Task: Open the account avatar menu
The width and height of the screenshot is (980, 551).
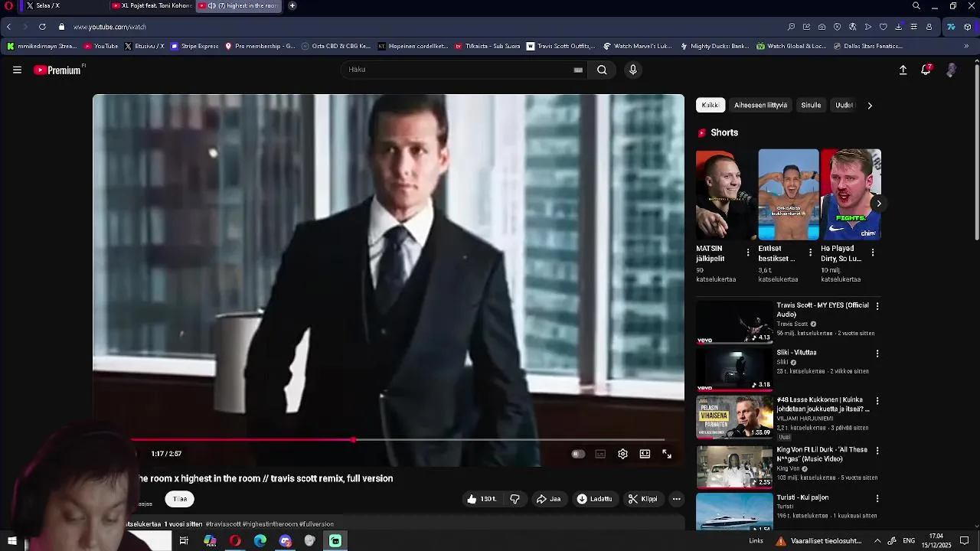Action: click(x=951, y=70)
